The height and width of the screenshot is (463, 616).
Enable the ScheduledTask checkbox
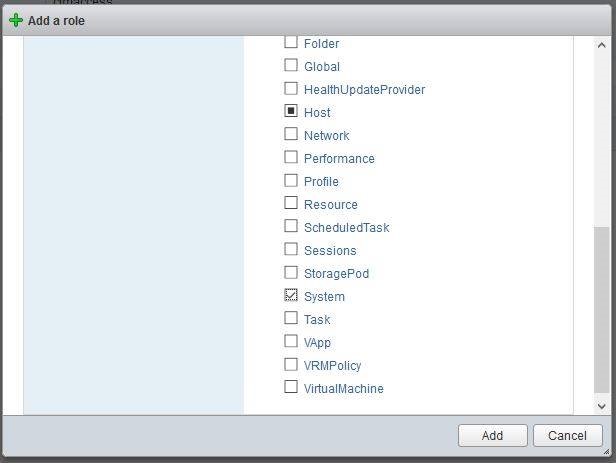(291, 227)
